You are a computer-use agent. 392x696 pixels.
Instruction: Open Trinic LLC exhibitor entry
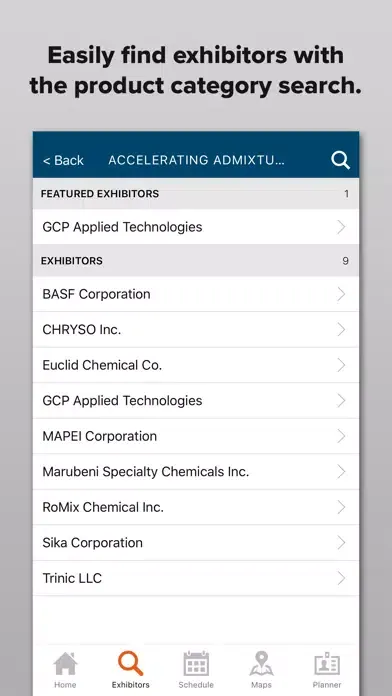tap(196, 578)
